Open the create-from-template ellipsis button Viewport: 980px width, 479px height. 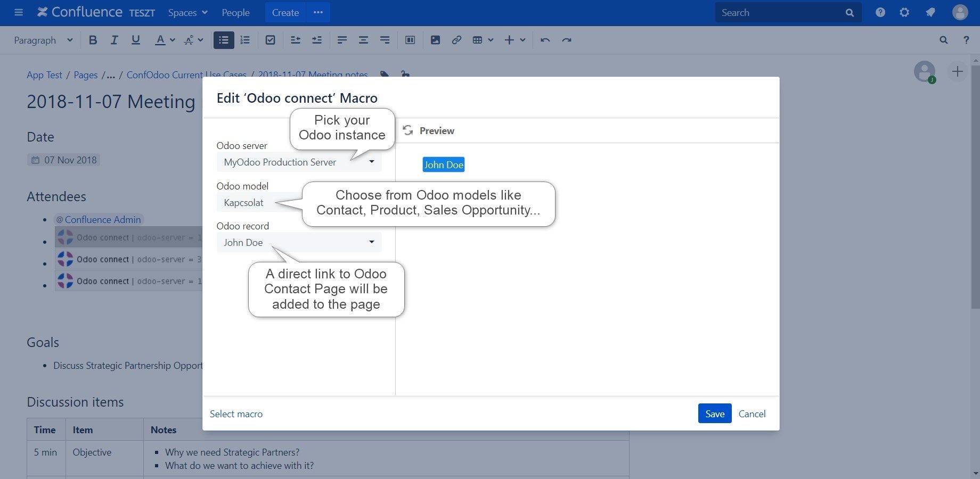click(318, 12)
